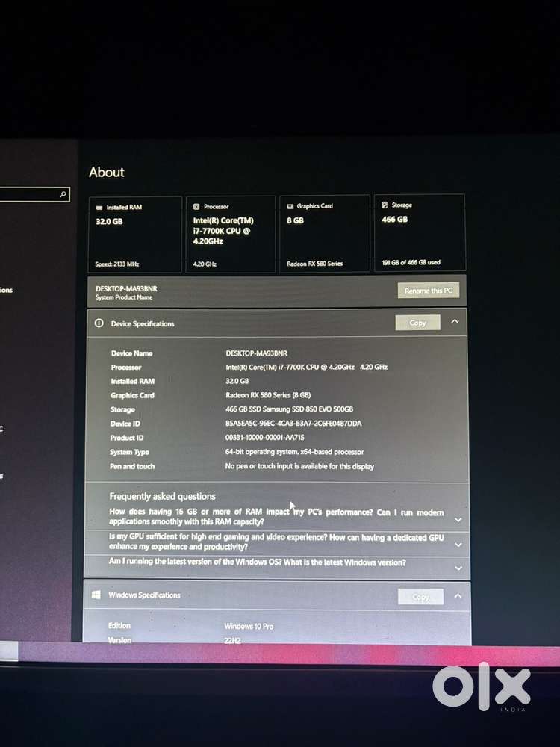
Task: Select the Windows 10 Pro edition value
Action: [x=249, y=626]
